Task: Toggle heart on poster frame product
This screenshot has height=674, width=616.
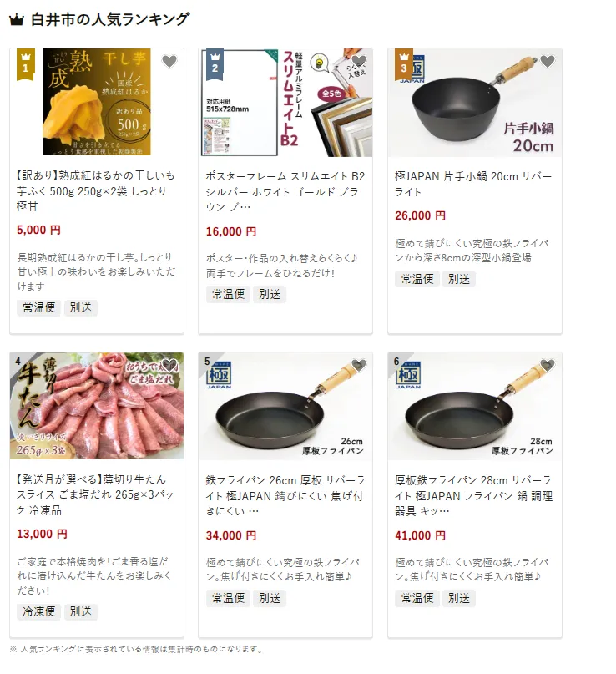Action: [x=359, y=62]
